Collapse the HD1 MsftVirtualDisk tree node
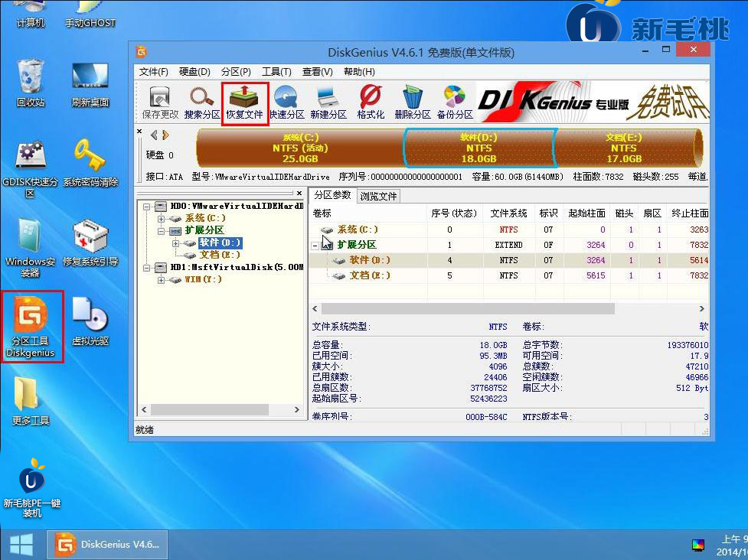This screenshot has width=748, height=560. click(x=147, y=268)
